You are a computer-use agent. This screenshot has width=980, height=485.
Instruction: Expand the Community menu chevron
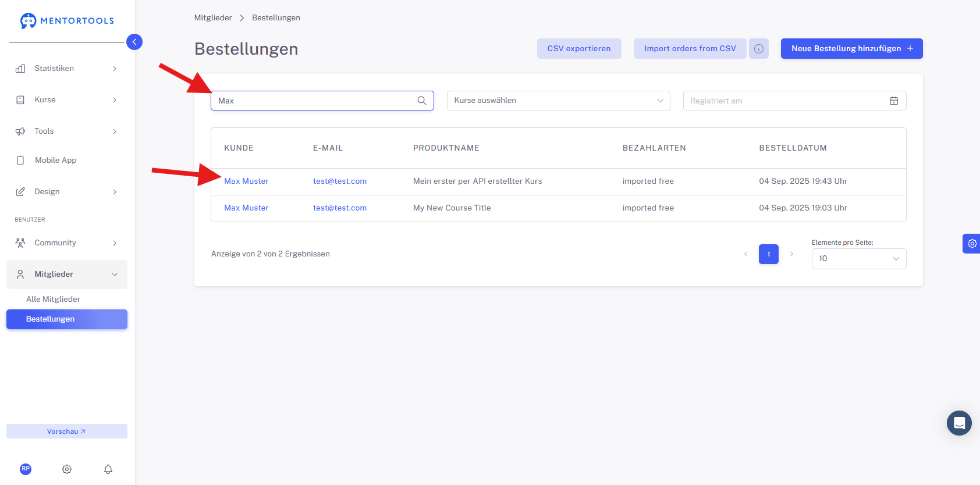[115, 243]
